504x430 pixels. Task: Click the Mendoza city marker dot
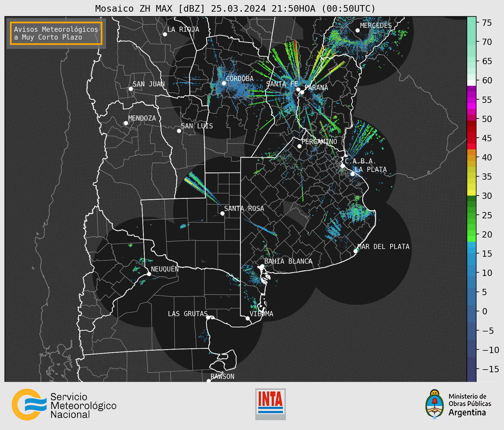click(x=126, y=123)
